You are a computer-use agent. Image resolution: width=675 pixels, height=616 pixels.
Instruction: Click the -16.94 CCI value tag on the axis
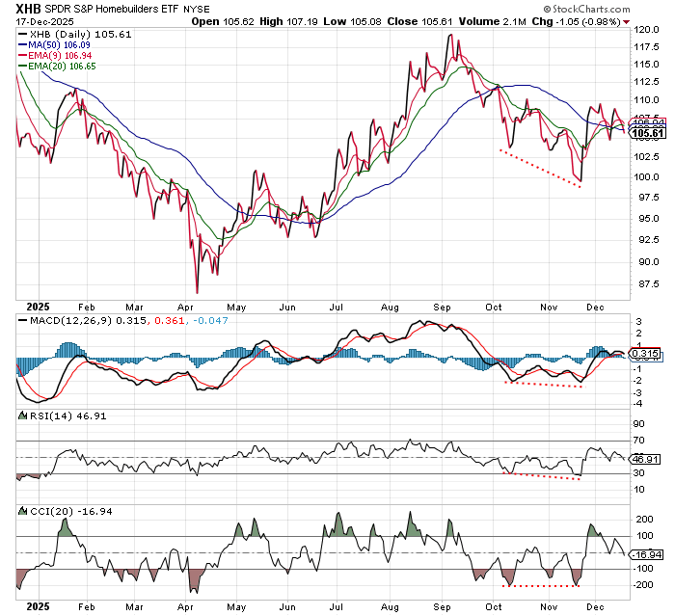coord(644,554)
